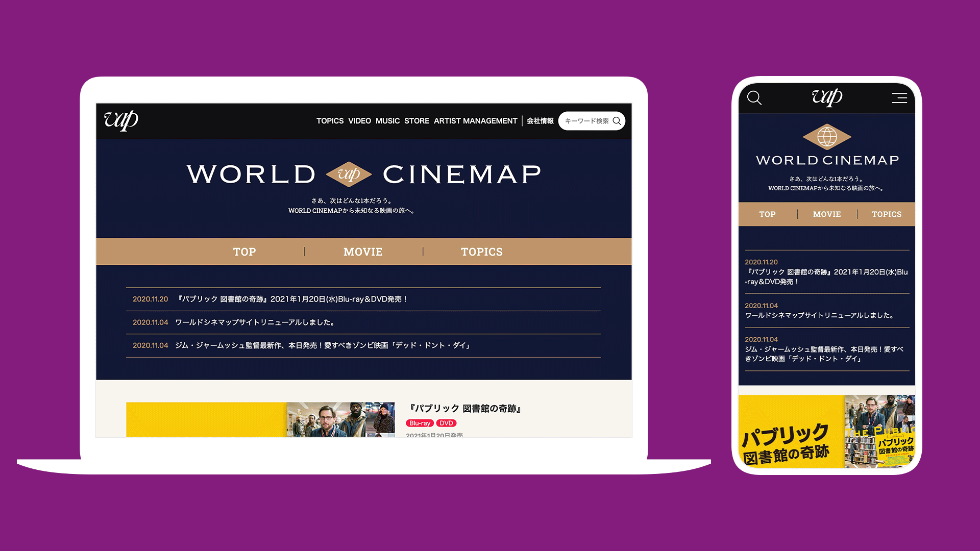980x551 pixels.
Task: Open desktop news ワールドシネマップサイトリニューアルしました
Action: pos(363,322)
